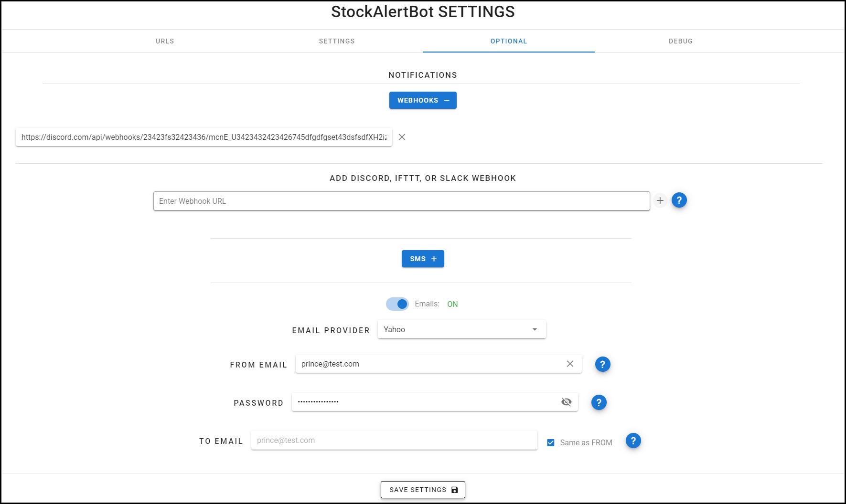Clear the From Email field
Image resolution: width=846 pixels, height=504 pixels.
coord(570,364)
